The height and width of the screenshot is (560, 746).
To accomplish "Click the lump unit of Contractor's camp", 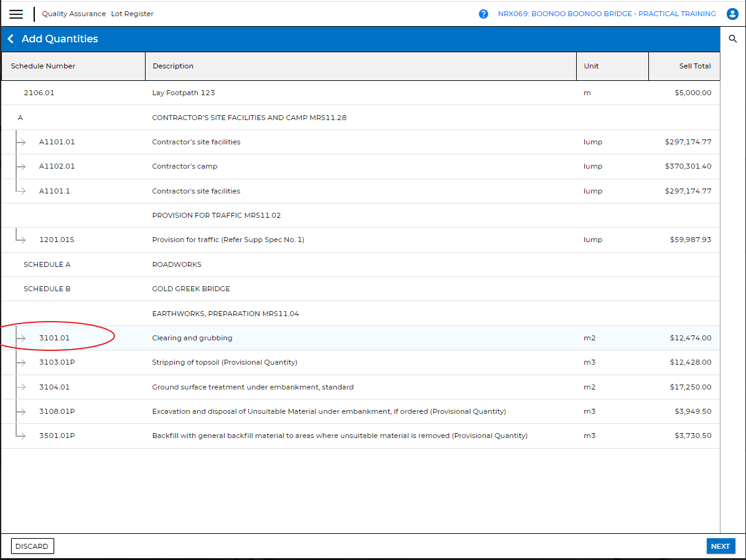I will pos(593,166).
